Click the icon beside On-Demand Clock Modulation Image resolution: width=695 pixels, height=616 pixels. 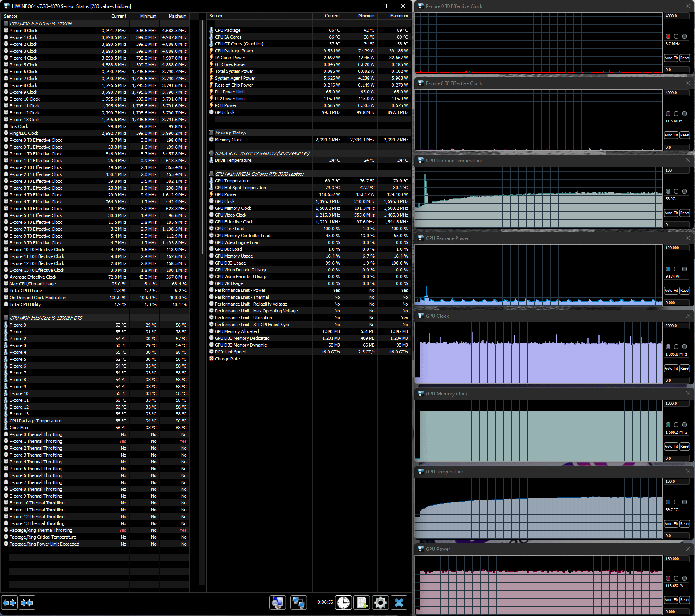(6, 298)
